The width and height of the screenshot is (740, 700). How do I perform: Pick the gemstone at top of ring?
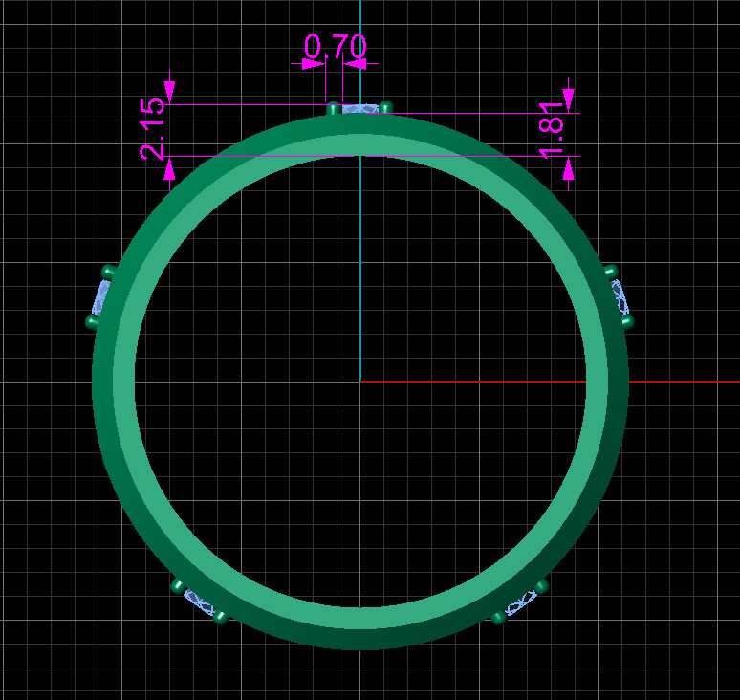click(x=359, y=110)
